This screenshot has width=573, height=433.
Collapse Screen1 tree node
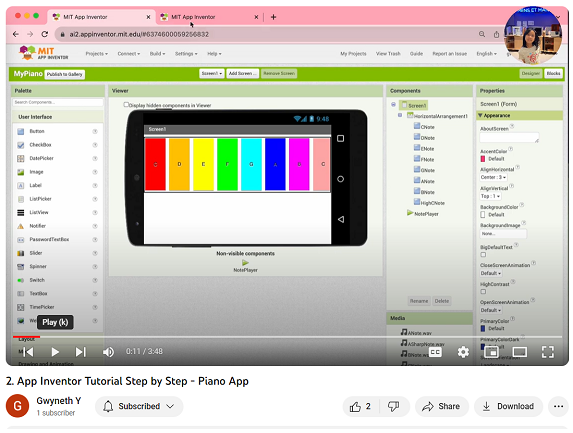coord(394,105)
